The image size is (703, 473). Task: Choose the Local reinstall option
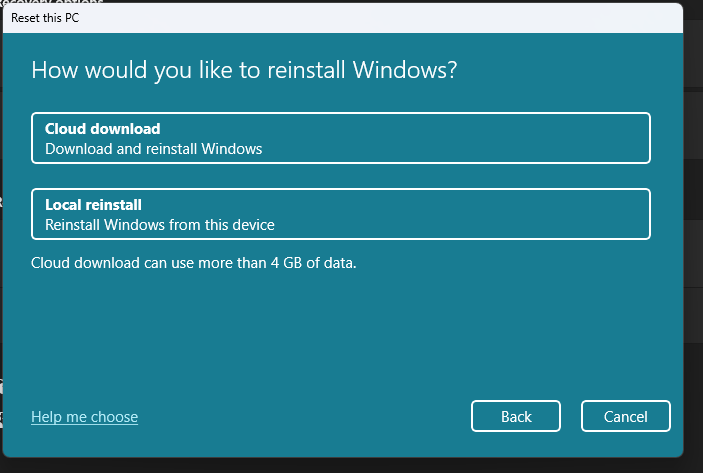tap(341, 214)
